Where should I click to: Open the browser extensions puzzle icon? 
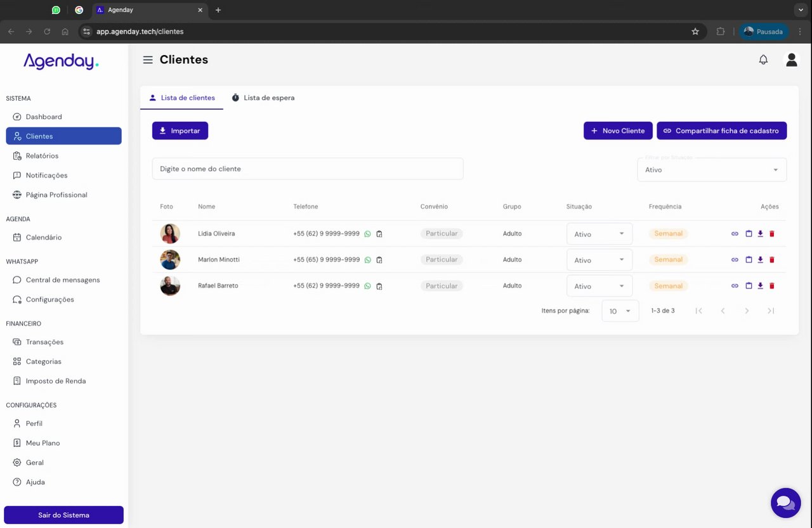coord(720,31)
